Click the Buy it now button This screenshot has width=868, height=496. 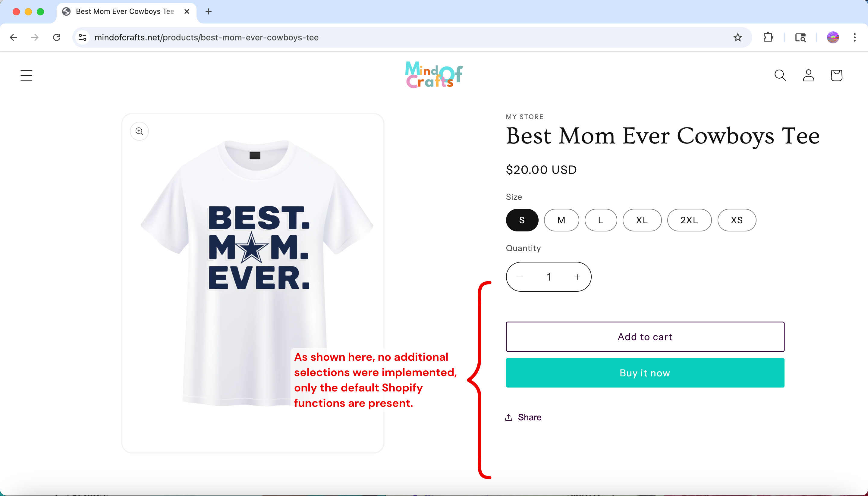point(645,373)
